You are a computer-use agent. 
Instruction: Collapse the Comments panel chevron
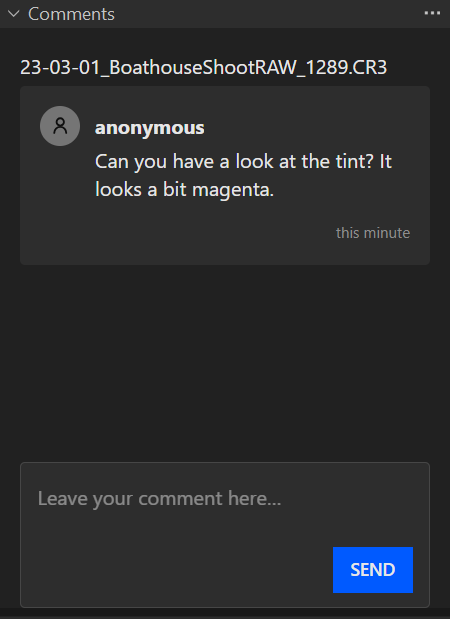click(14, 14)
